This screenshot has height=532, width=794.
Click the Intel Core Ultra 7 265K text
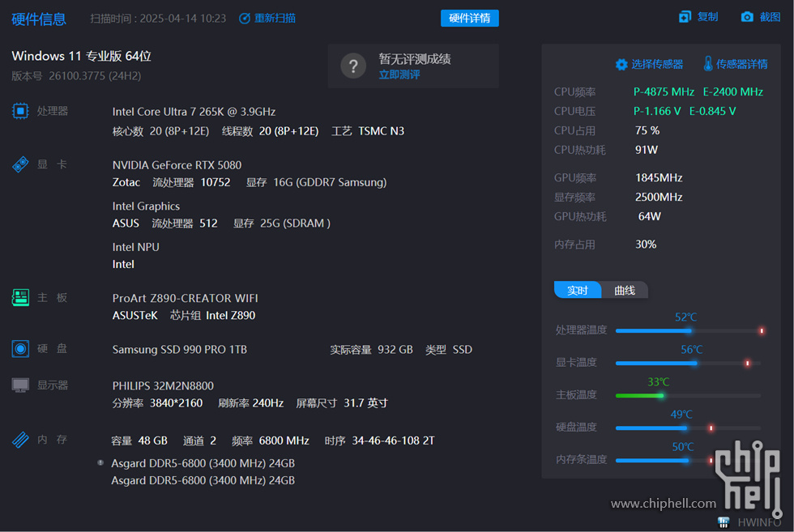click(194, 112)
